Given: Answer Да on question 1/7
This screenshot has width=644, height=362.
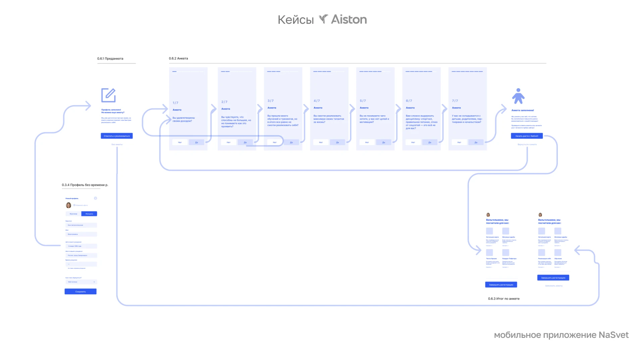Looking at the screenshot, I should pos(197,142).
